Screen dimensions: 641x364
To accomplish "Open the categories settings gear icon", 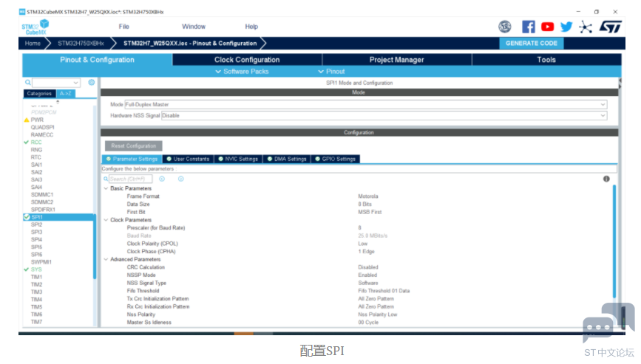I will pos(92,83).
